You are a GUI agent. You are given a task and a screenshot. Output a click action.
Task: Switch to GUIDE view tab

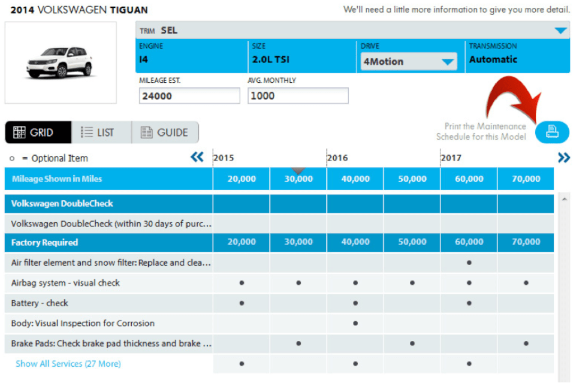165,132
